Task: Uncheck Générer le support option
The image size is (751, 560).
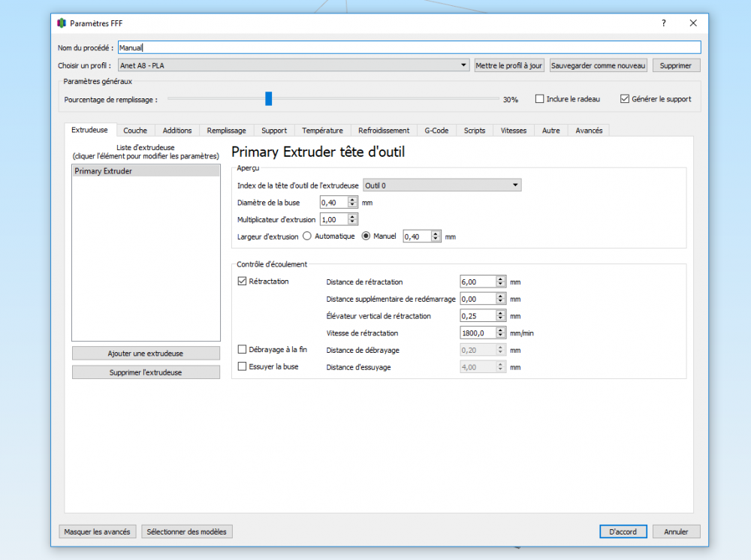Action: [x=625, y=98]
